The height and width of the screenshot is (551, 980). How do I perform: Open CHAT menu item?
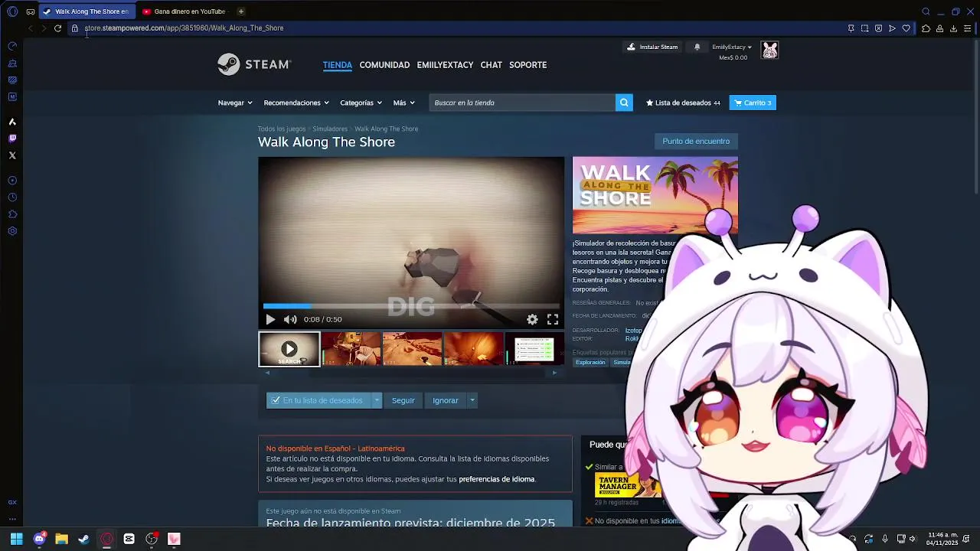point(492,65)
